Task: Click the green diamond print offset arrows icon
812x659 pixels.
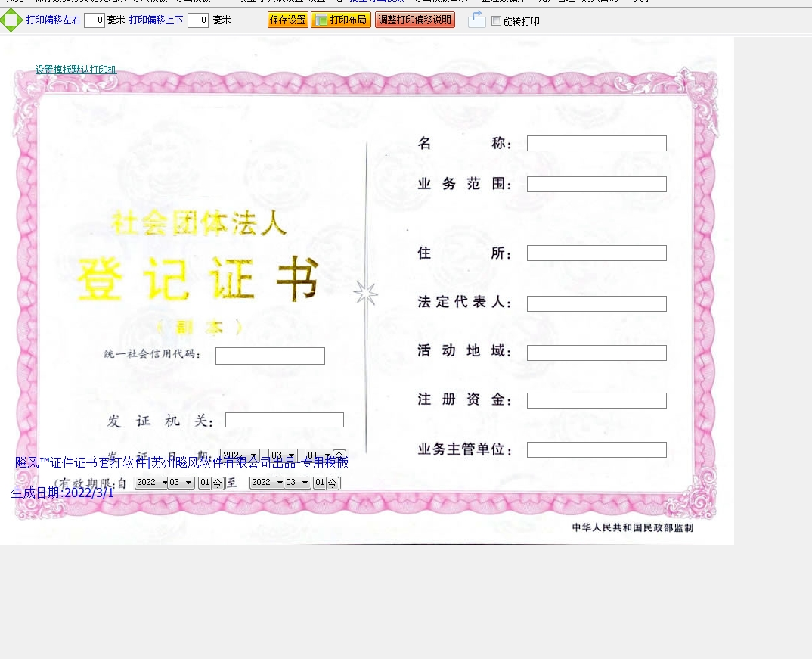Action: pos(11,20)
